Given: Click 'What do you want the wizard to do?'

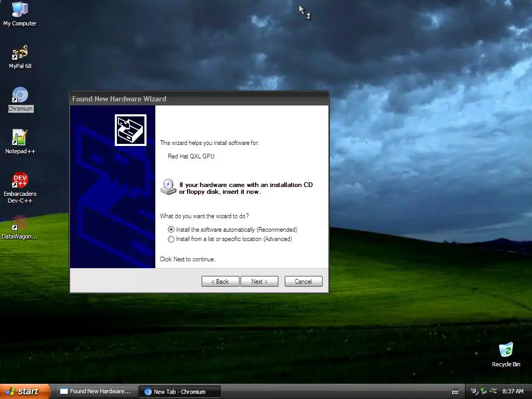Looking at the screenshot, I should tap(204, 216).
